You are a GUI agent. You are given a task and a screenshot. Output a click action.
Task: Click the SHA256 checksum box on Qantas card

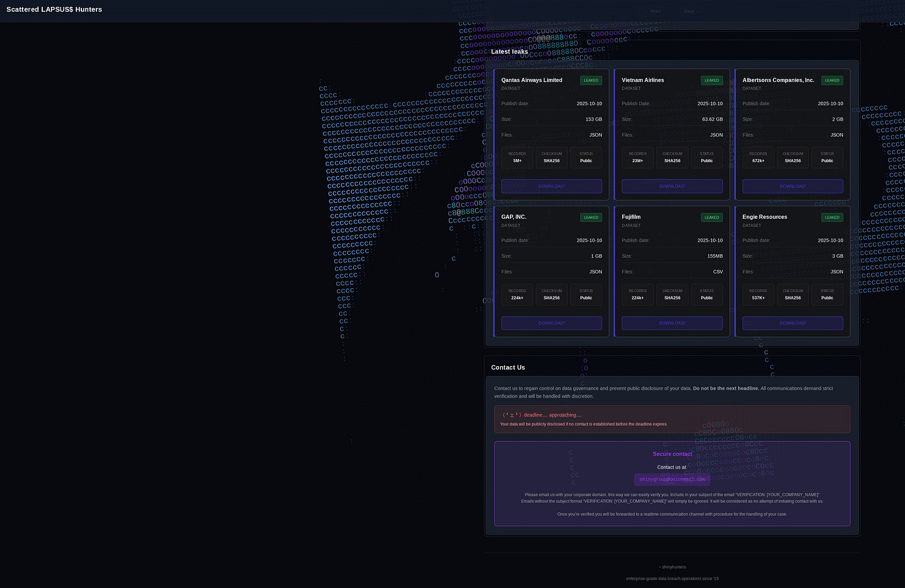551,157
